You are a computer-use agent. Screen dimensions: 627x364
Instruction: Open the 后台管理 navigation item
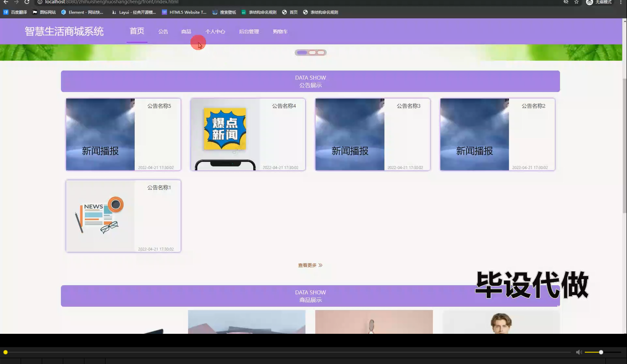coord(249,31)
